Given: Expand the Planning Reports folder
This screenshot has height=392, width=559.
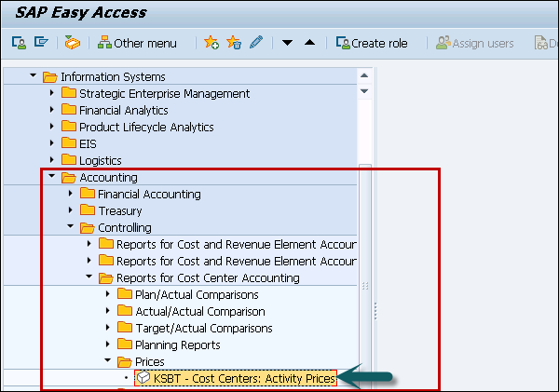Looking at the screenshot, I should [108, 345].
